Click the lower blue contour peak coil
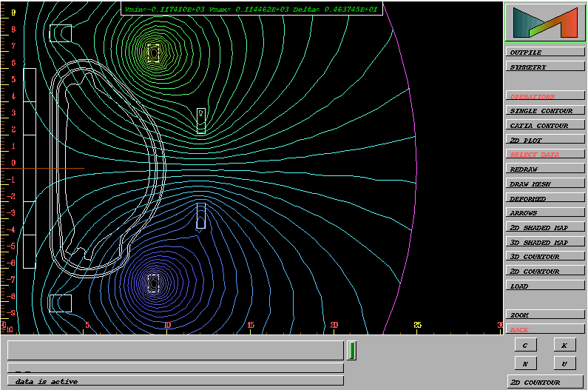This screenshot has width=588, height=390. 153,283
